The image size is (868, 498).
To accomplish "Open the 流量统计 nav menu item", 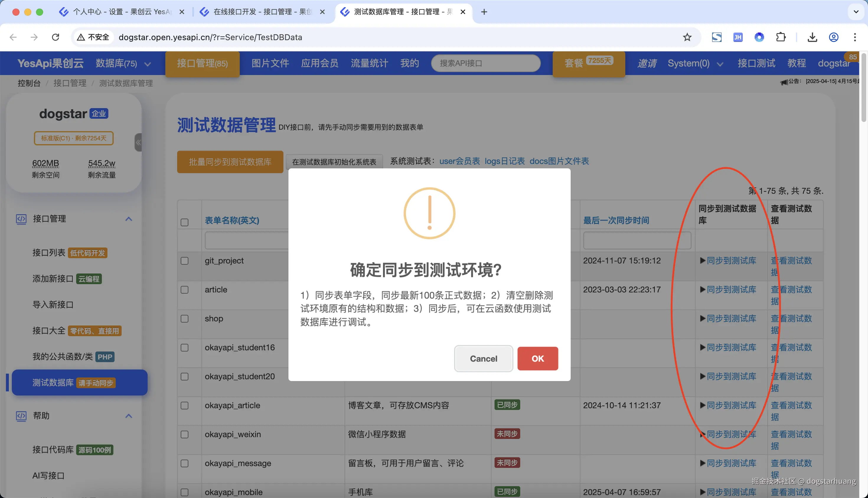I will click(x=369, y=63).
